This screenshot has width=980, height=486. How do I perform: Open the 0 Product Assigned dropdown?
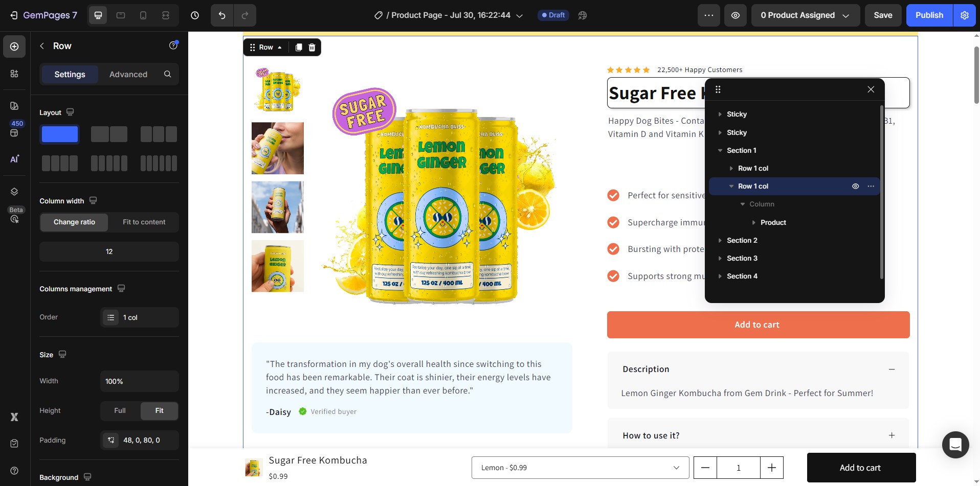pyautogui.click(x=805, y=15)
